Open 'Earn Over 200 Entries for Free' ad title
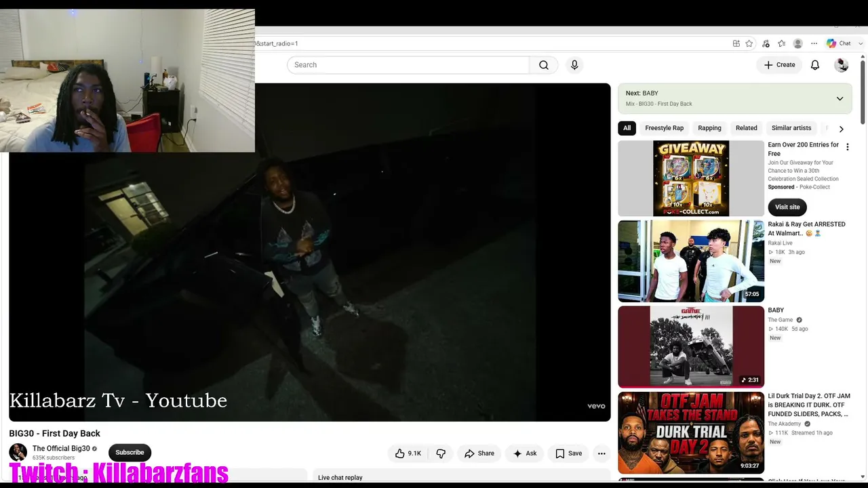 pyautogui.click(x=804, y=149)
